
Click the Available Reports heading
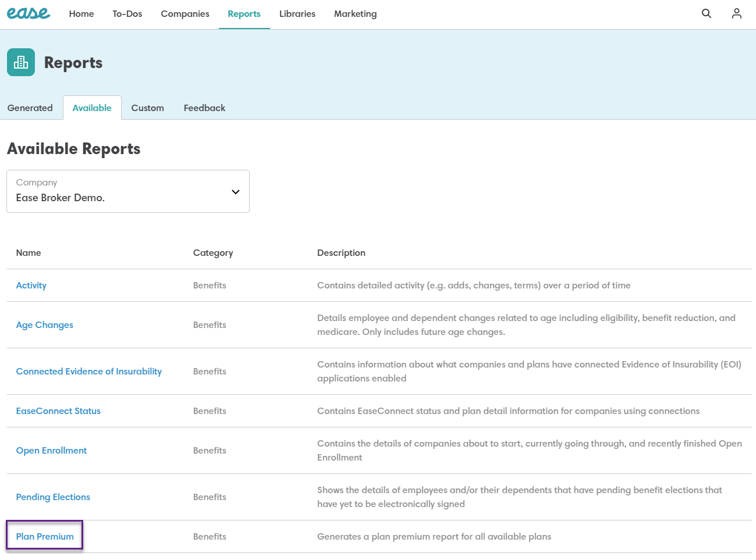[x=74, y=149]
